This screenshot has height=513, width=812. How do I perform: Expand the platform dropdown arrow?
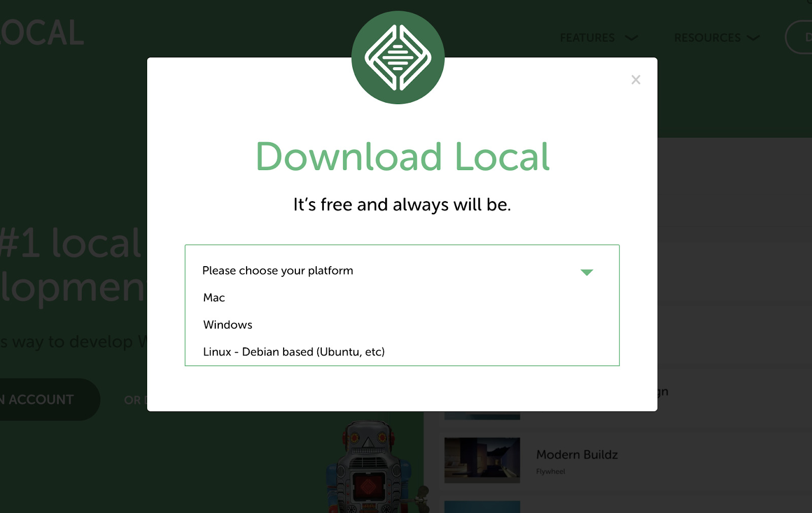pos(587,272)
